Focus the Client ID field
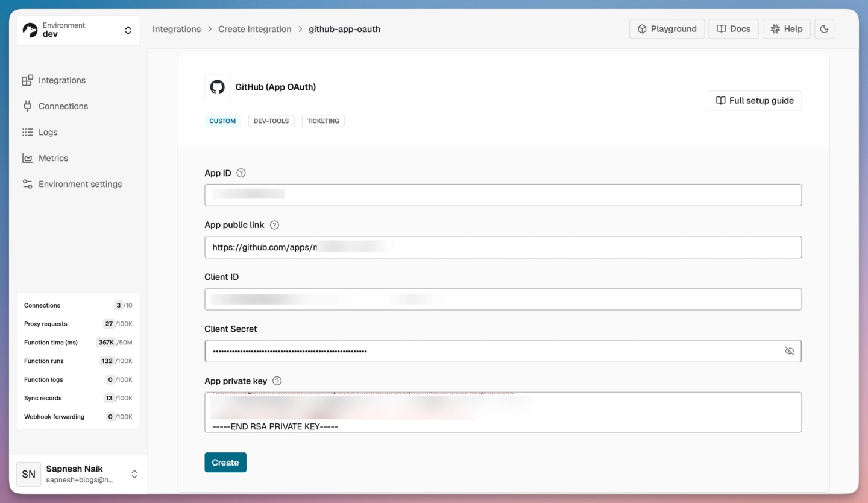This screenshot has height=503, width=868. (503, 299)
